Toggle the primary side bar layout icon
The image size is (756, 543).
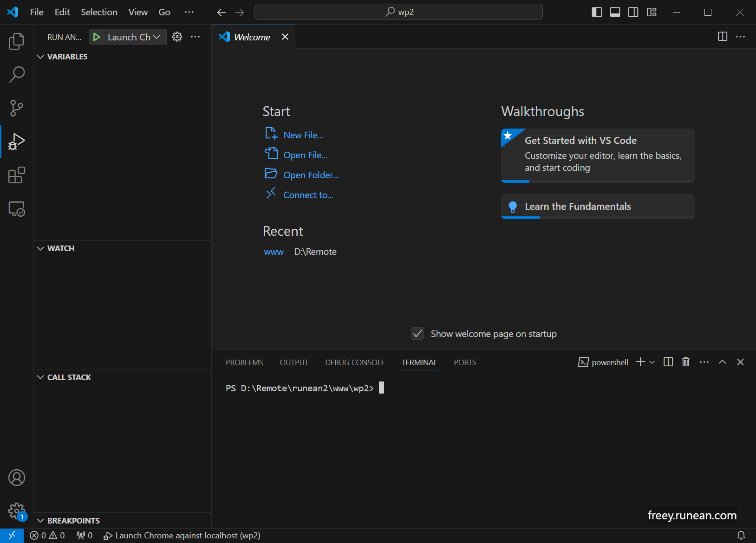tap(597, 12)
